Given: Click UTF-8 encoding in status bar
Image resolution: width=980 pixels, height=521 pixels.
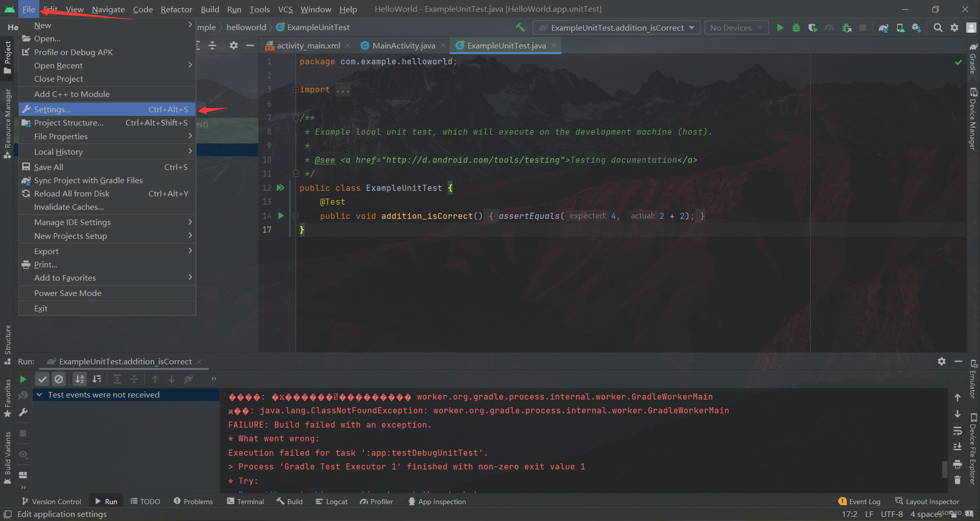Looking at the screenshot, I should [892, 514].
